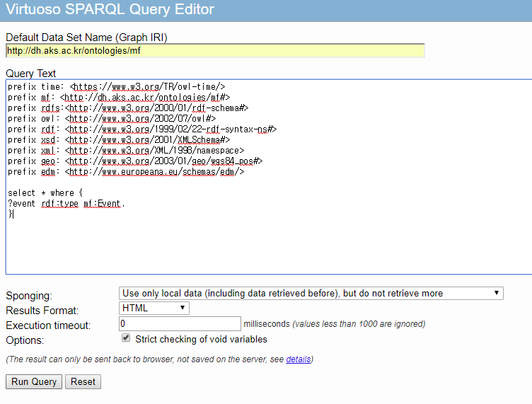The width and height of the screenshot is (532, 404).
Task: Toggle Strict checking of void variables checkbox
Action: click(x=126, y=339)
